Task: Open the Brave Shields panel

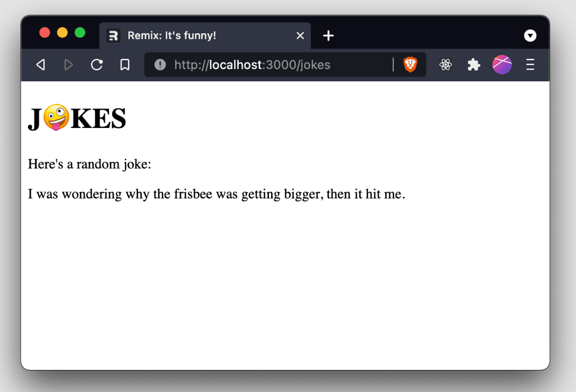Action: click(410, 64)
